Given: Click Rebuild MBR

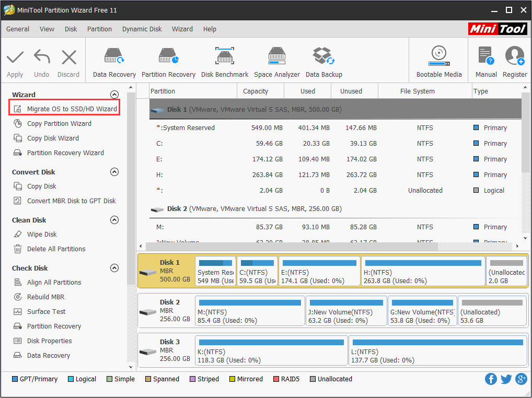Looking at the screenshot, I should pyautogui.click(x=39, y=297).
